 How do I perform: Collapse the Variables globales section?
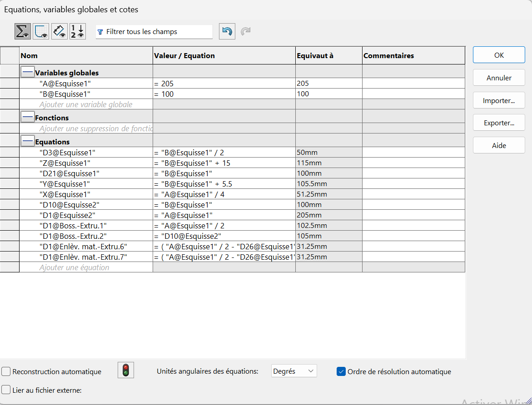pyautogui.click(x=28, y=72)
